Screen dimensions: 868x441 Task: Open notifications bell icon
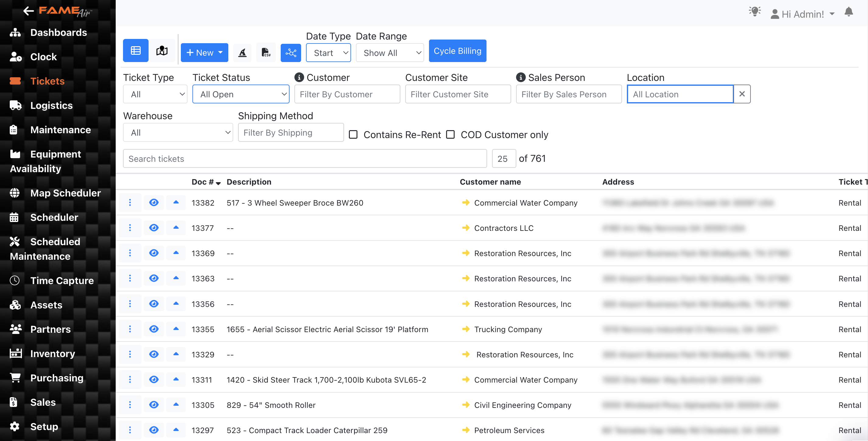[x=849, y=12]
